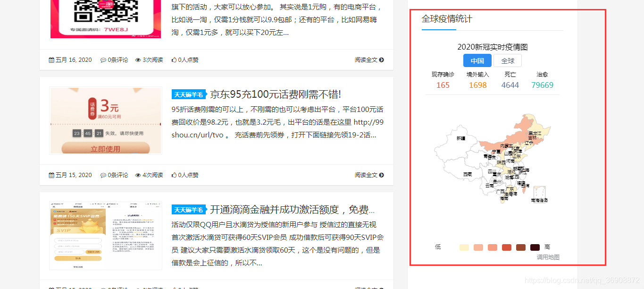
Task: Click eye icon next to 4次阅读
Action: click(138, 175)
